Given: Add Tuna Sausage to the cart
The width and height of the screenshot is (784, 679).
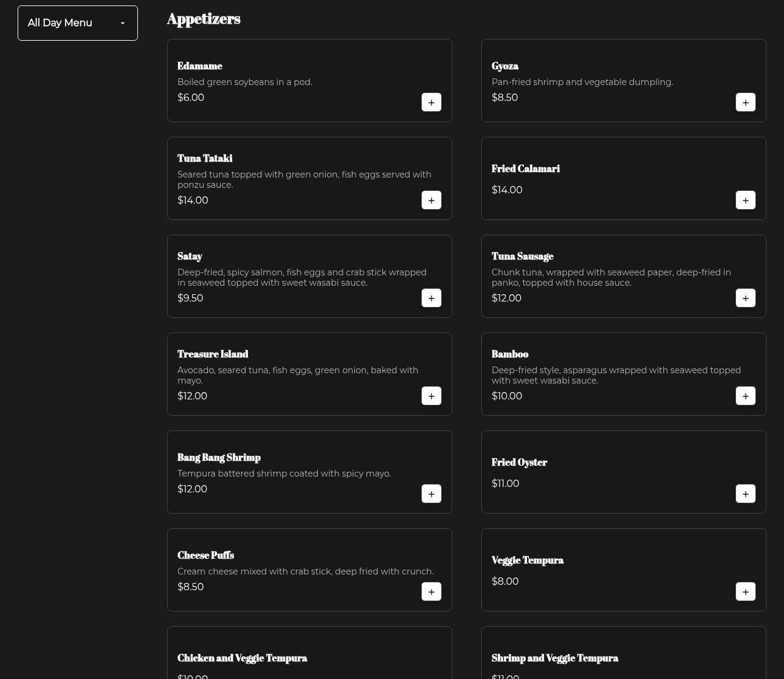Looking at the screenshot, I should (x=746, y=298).
